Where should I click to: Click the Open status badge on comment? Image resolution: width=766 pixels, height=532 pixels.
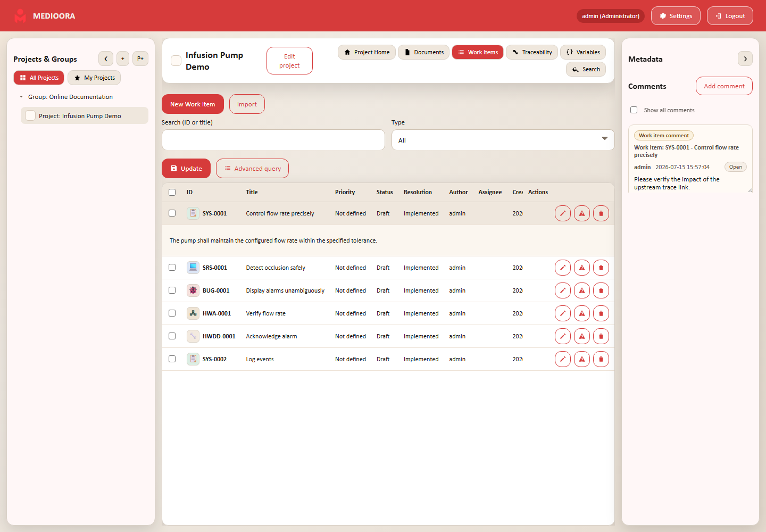736,167
